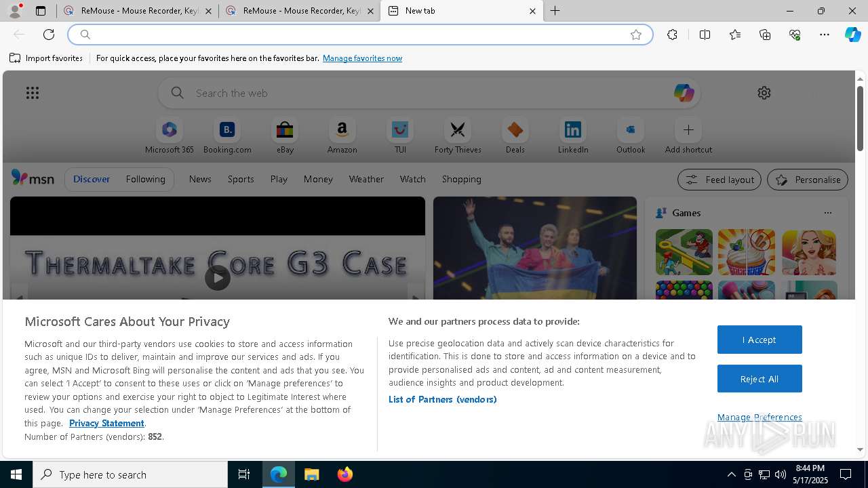The image size is (868, 488).
Task: Refresh the page with the reload icon
Action: point(49,35)
